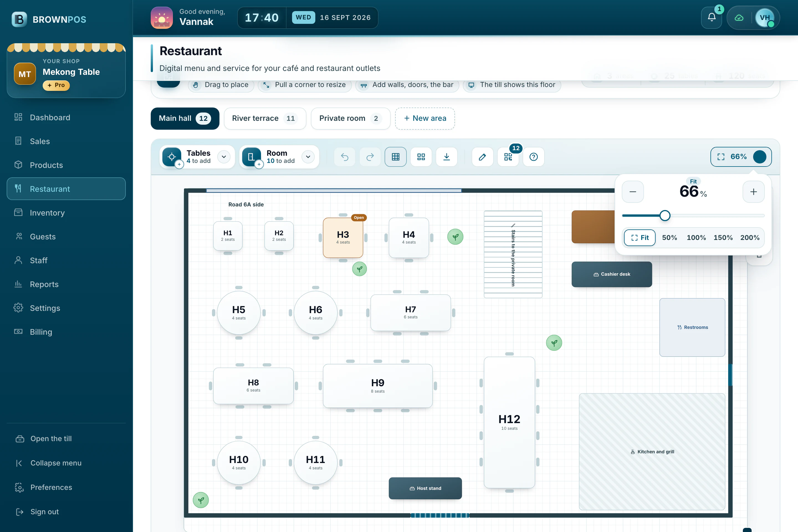Open the QR codes button

pos(508,157)
